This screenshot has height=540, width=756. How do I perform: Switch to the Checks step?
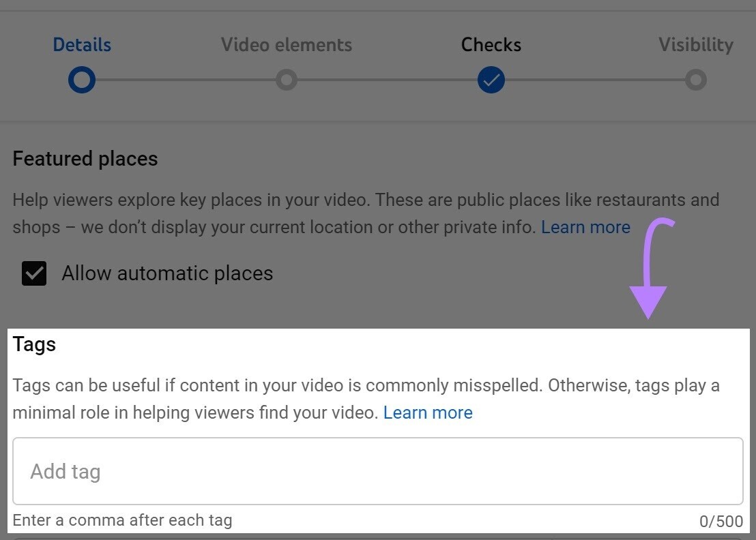coord(491,45)
